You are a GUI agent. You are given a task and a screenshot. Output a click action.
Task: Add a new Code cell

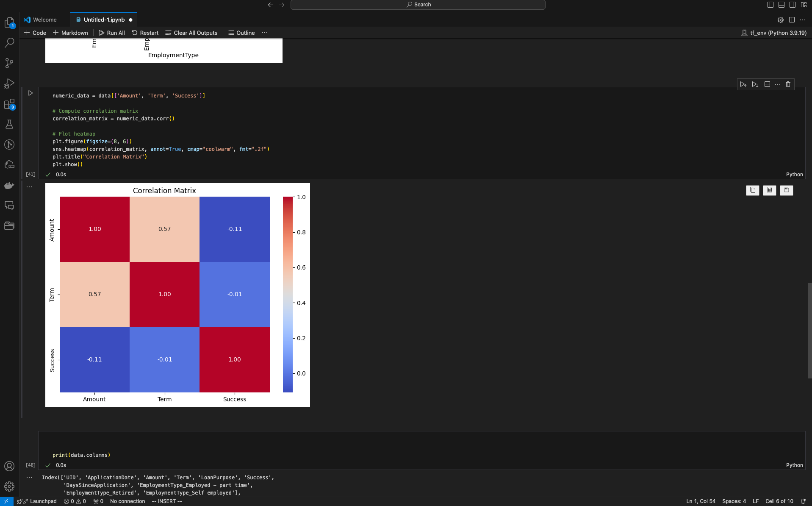tap(35, 33)
